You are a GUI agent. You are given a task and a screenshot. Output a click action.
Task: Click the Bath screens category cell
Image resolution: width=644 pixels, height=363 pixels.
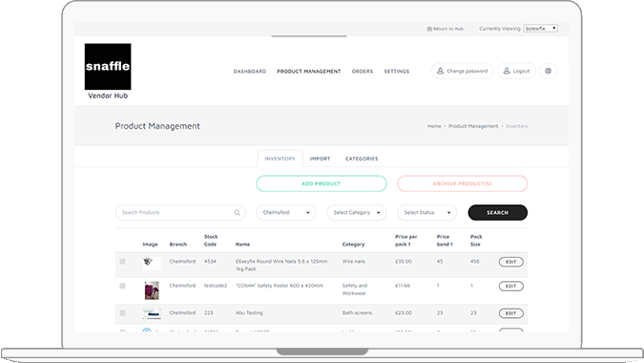[357, 312]
